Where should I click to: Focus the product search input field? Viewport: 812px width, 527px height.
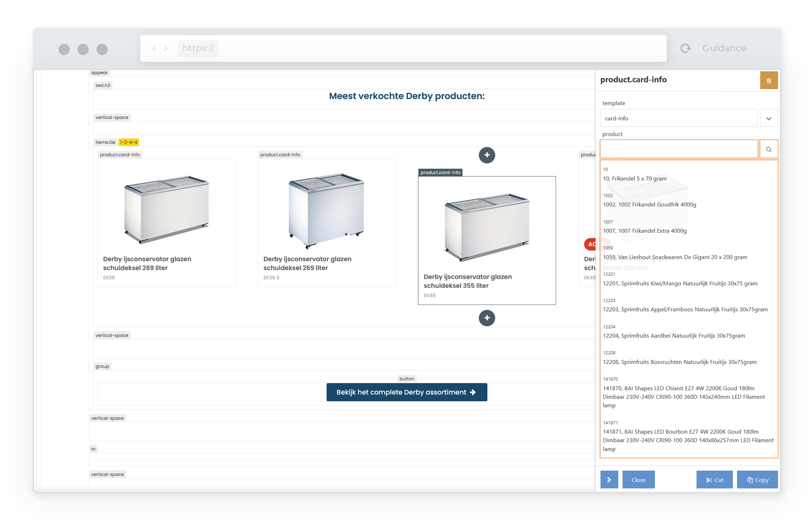[678, 149]
